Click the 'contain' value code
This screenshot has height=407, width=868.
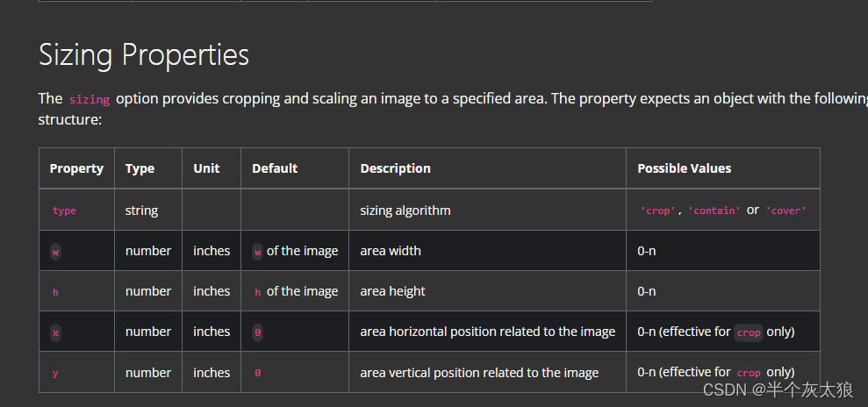[x=714, y=211]
